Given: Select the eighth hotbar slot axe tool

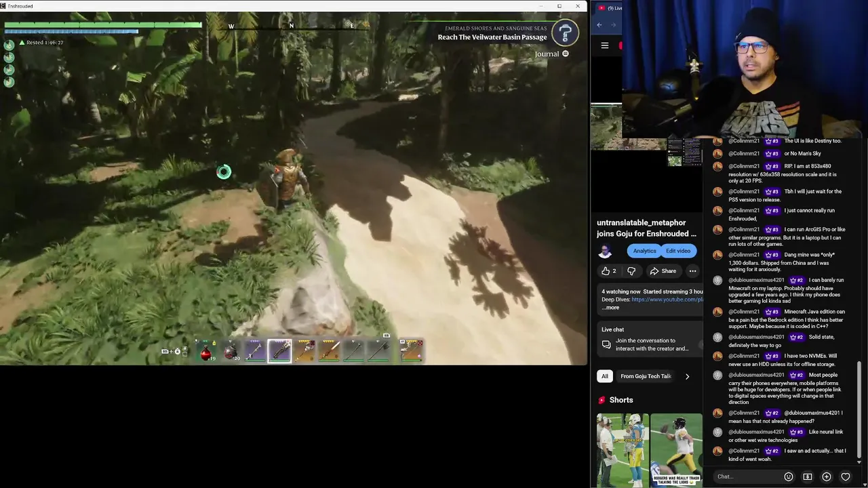Looking at the screenshot, I should tap(378, 351).
